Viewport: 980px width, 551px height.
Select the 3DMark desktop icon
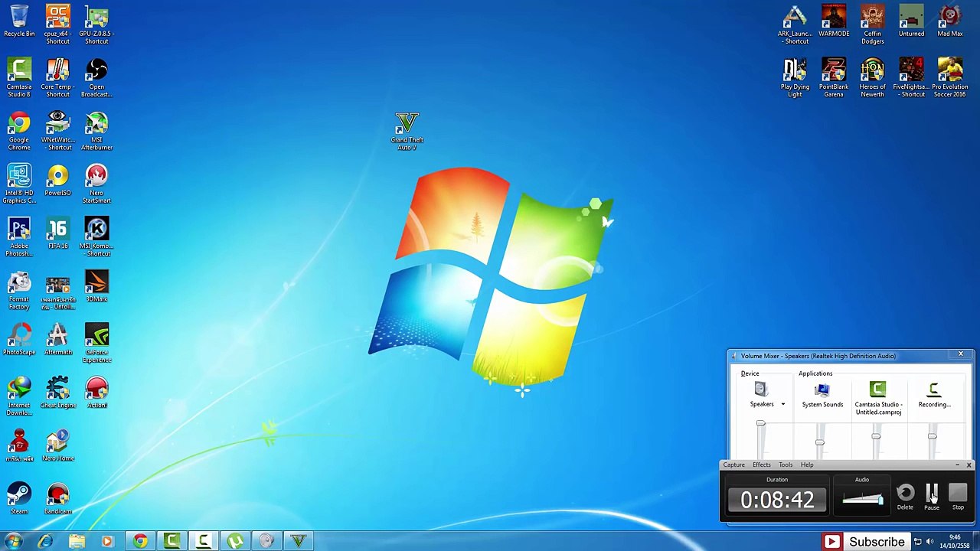pos(96,287)
